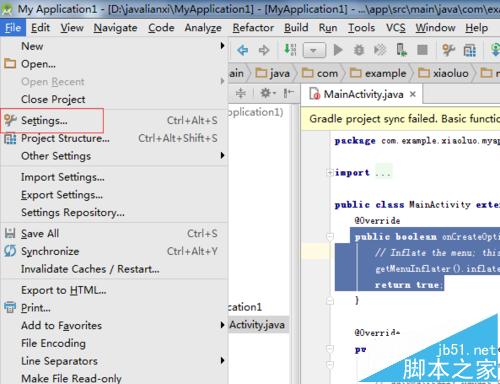Expand the collapsed import statement
The image size is (500, 384).
[330, 172]
